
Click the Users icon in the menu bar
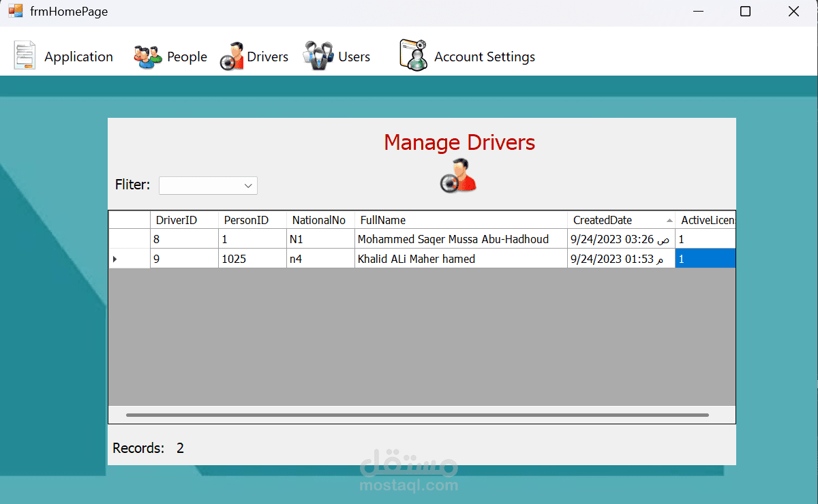318,56
